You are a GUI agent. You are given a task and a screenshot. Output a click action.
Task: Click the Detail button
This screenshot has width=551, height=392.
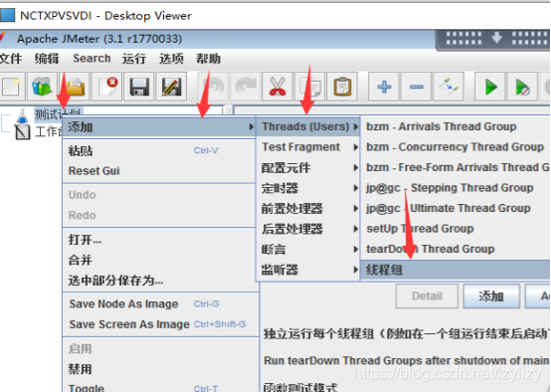click(x=427, y=296)
